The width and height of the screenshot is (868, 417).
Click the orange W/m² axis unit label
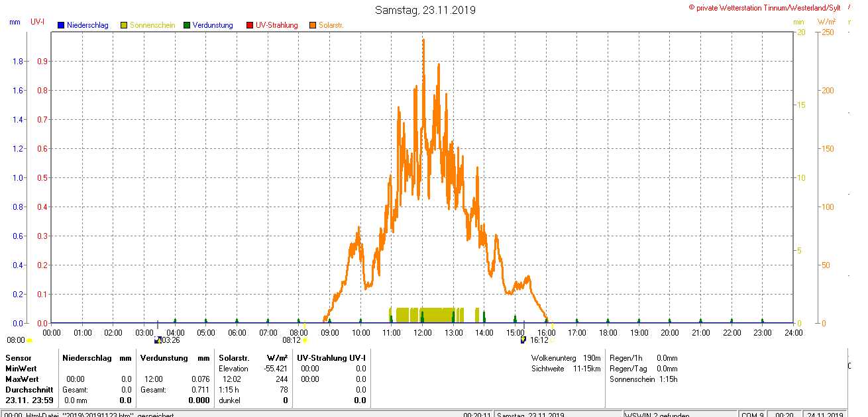(827, 22)
